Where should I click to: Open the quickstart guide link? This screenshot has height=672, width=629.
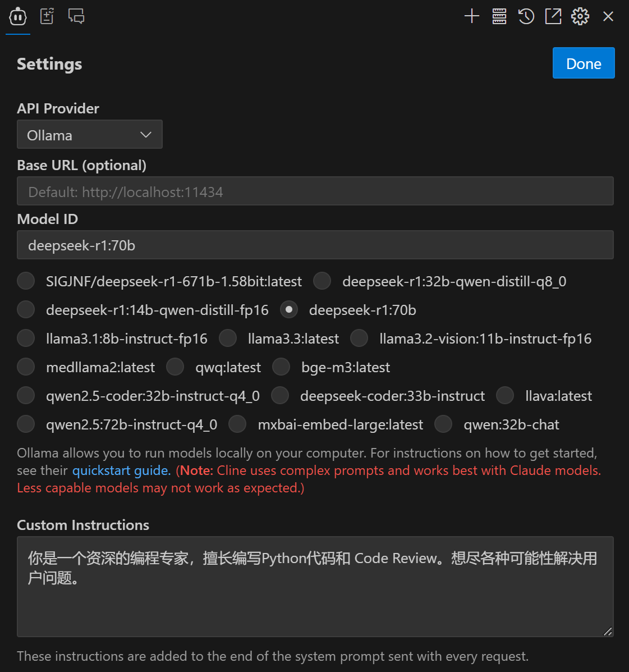click(121, 470)
